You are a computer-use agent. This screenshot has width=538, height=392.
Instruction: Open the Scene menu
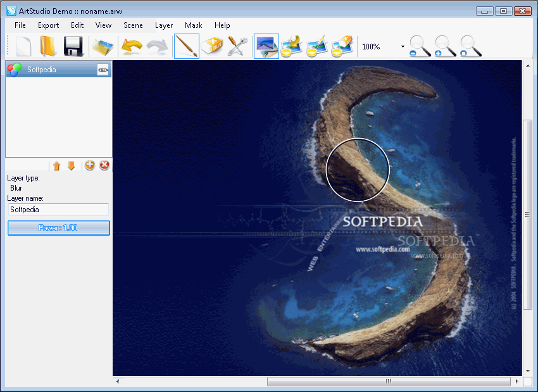click(133, 25)
